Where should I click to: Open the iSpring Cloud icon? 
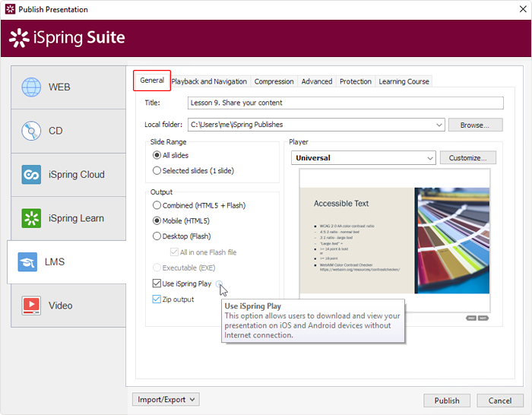coord(31,174)
